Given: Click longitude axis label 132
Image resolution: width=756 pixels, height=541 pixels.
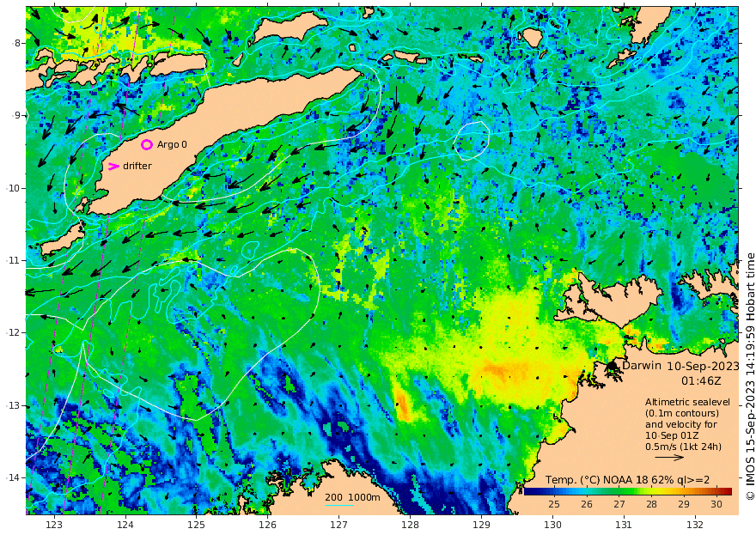Looking at the screenshot, I should tap(695, 525).
